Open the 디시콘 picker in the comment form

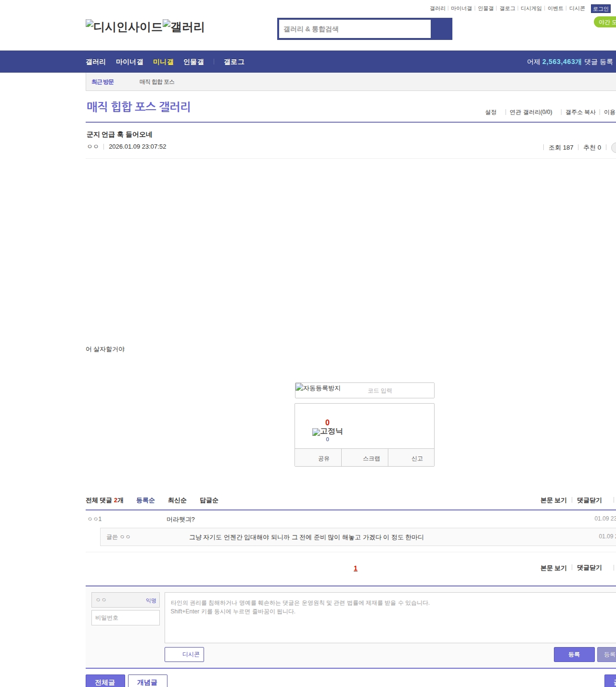coord(184,654)
